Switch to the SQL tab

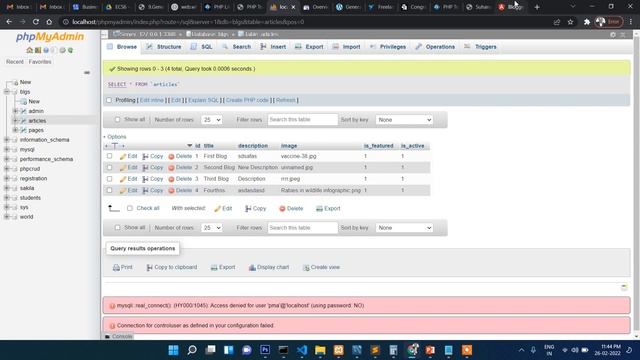202,47
